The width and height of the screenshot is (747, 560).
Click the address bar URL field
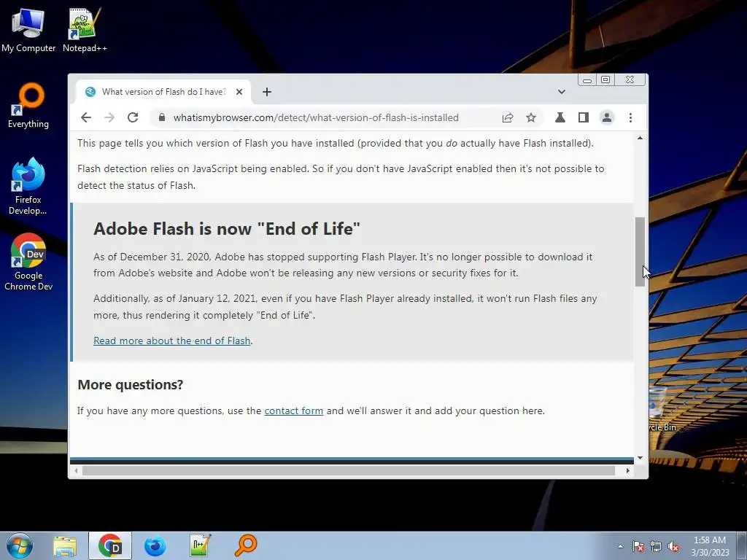[315, 117]
